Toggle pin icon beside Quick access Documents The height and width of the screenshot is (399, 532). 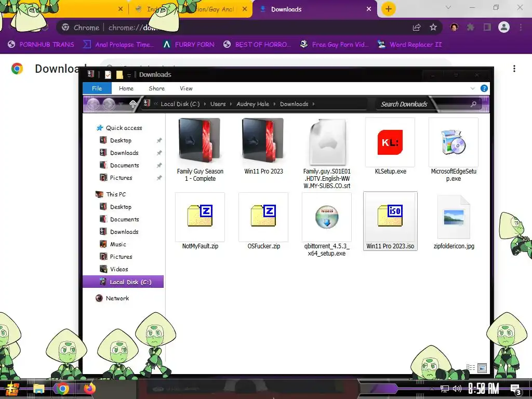point(159,165)
